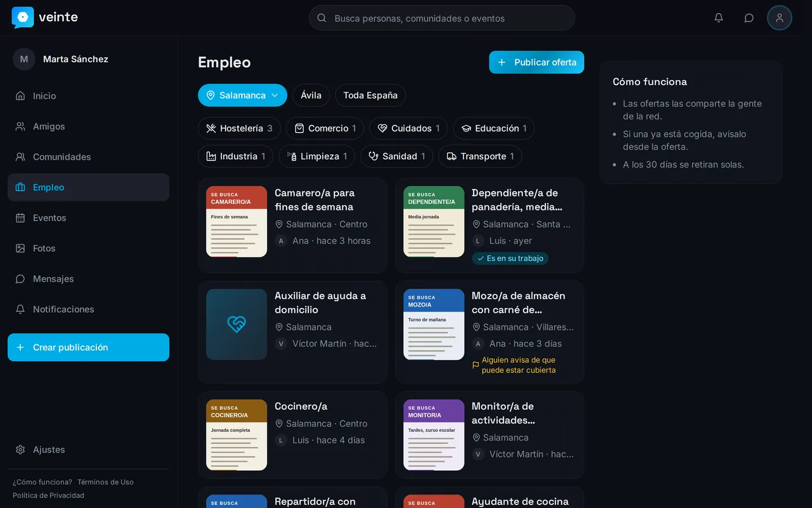Click the Crear publicación button
This screenshot has height=508, width=812.
tap(89, 348)
